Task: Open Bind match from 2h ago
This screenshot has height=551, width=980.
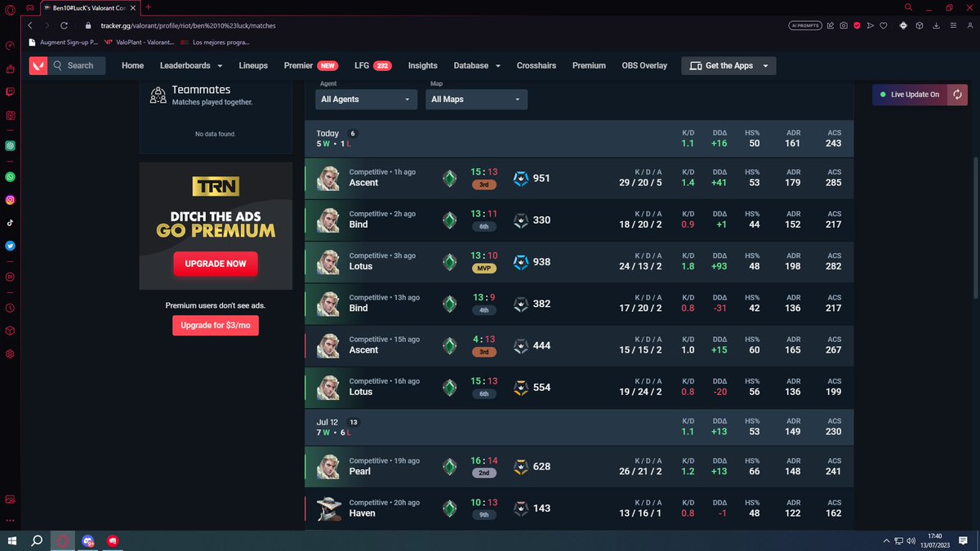Action: tap(579, 220)
